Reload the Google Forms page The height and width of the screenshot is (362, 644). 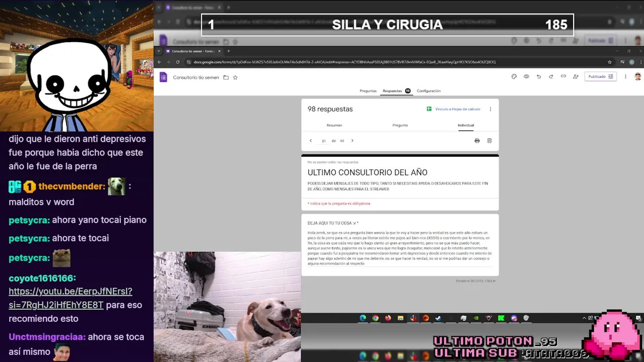tap(178, 62)
